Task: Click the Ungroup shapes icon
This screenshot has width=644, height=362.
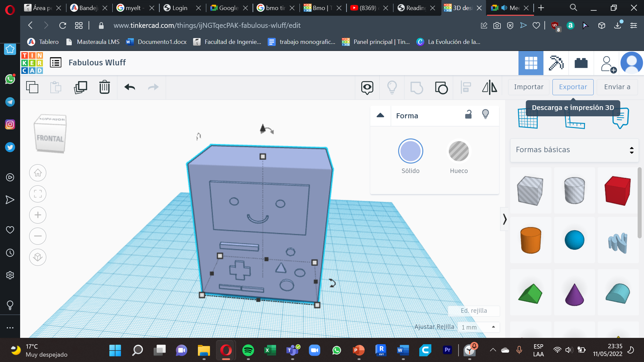Action: coord(441,87)
